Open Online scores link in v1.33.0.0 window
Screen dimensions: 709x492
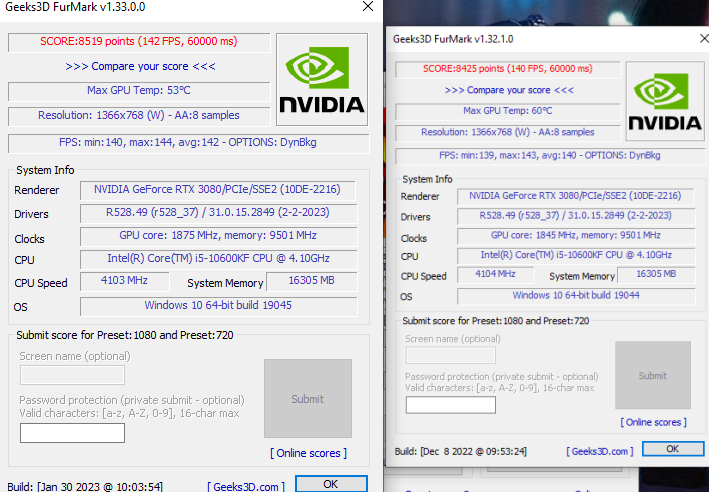pyautogui.click(x=308, y=453)
